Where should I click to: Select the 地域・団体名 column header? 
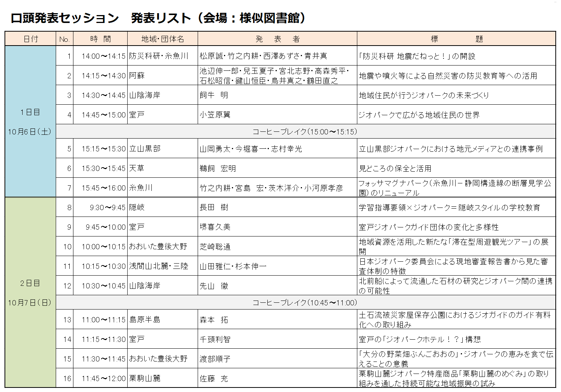162,39
